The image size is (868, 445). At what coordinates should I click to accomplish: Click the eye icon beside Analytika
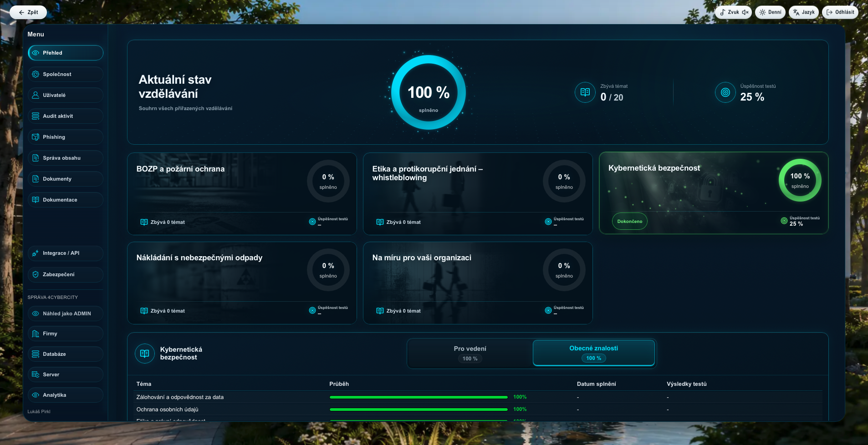36,395
